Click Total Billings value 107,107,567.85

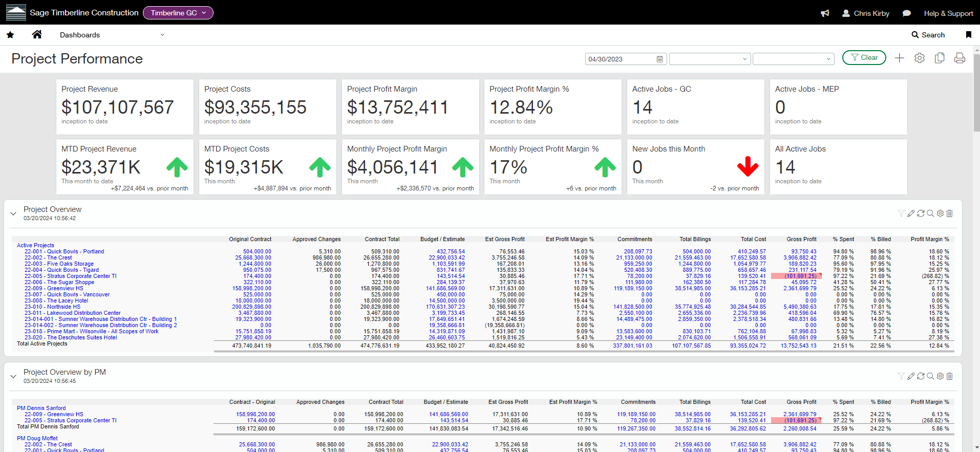pyautogui.click(x=691, y=346)
